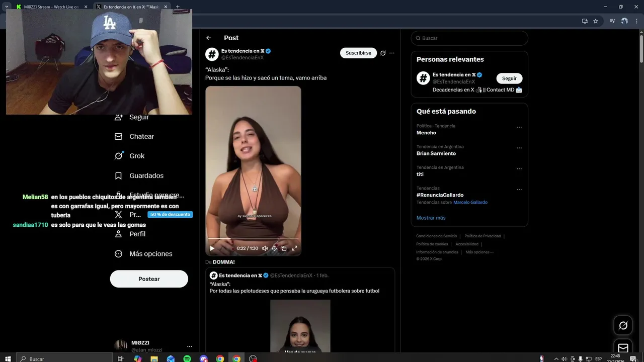Open the Chrome profile avatar
644x362 pixels.
click(624, 21)
